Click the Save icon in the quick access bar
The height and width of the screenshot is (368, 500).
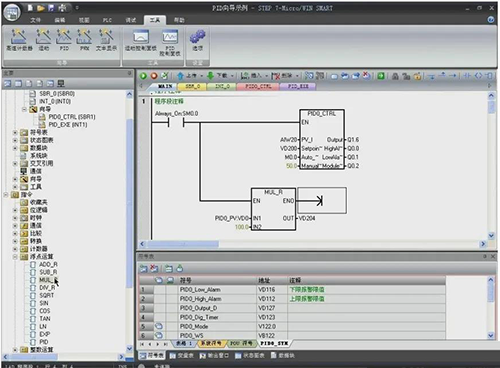[x=51, y=8]
